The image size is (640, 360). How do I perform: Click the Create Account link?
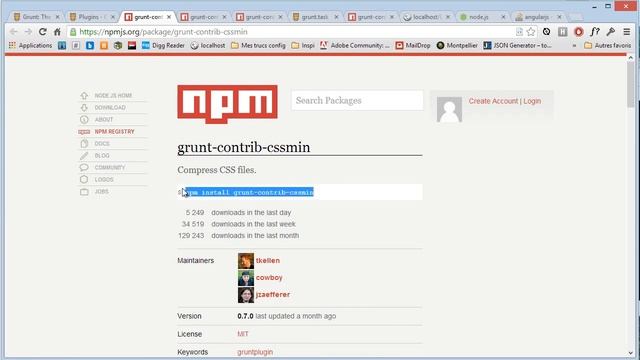pos(493,101)
